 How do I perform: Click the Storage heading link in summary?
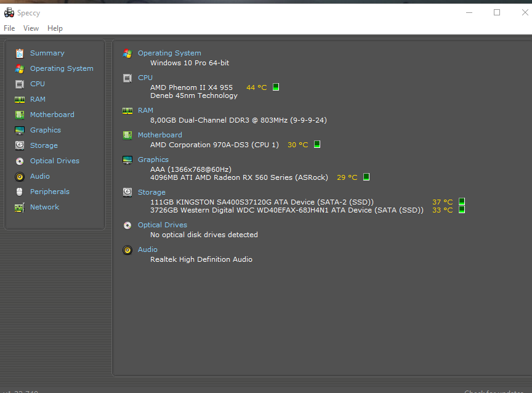click(151, 192)
